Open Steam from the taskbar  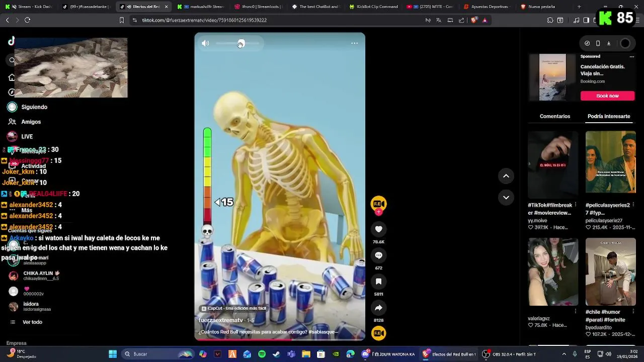[x=276, y=354]
